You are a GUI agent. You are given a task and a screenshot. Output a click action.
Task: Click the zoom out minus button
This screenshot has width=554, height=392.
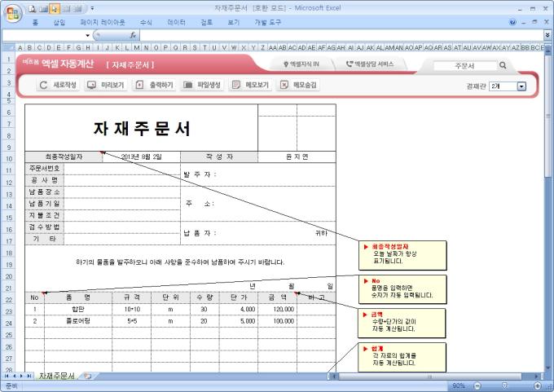click(477, 385)
